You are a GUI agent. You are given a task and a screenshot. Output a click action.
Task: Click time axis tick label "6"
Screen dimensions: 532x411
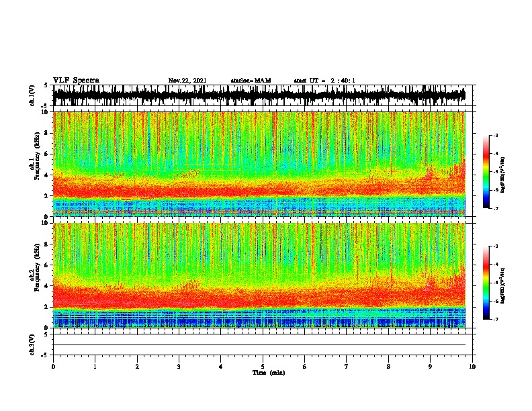click(304, 366)
